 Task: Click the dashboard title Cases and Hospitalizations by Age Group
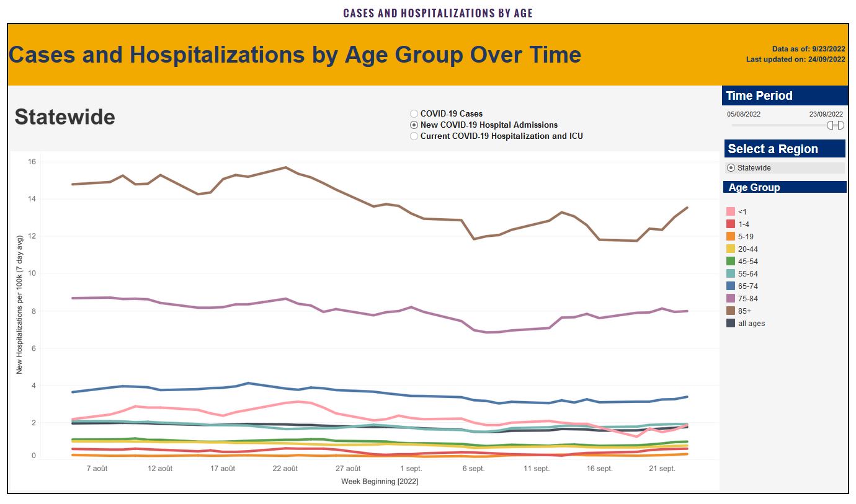[295, 55]
